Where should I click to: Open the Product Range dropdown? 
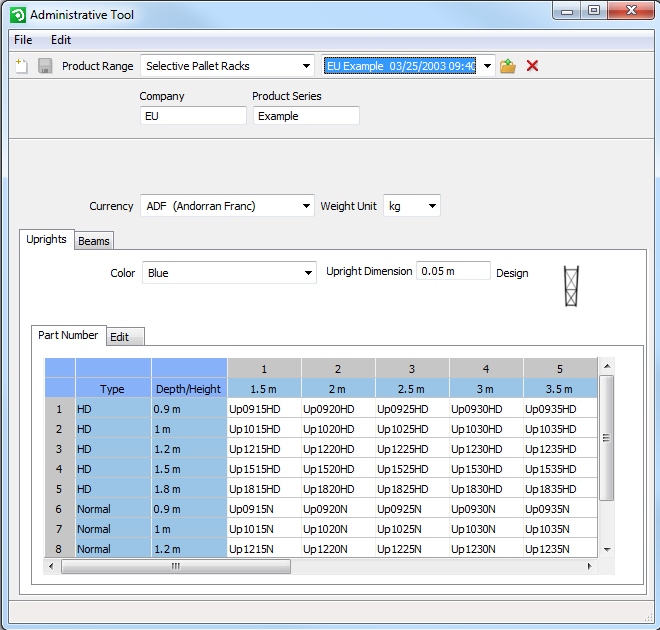227,66
